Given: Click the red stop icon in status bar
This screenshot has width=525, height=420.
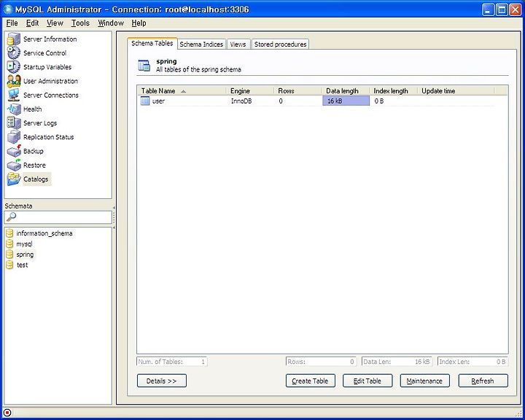Looking at the screenshot, I should pyautogui.click(x=7, y=413).
